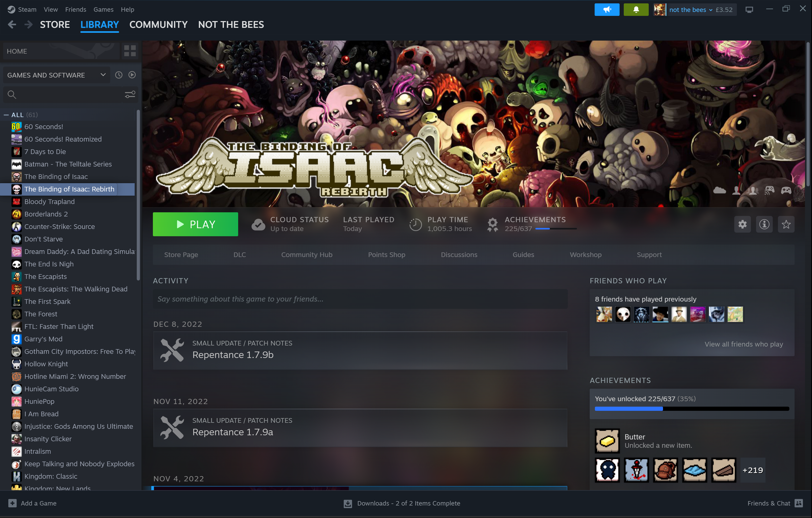Click the activity status text box
This screenshot has height=518, width=812.
(360, 299)
